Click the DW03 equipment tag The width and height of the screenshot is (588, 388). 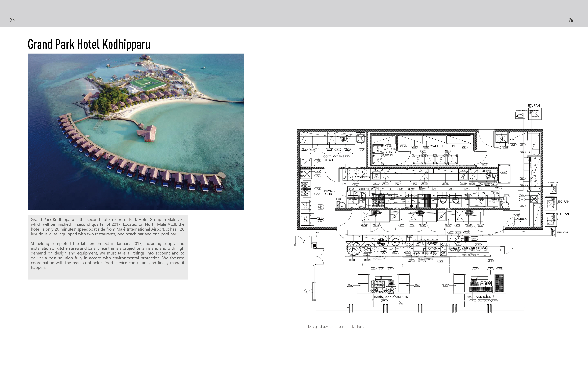[x=522, y=206]
